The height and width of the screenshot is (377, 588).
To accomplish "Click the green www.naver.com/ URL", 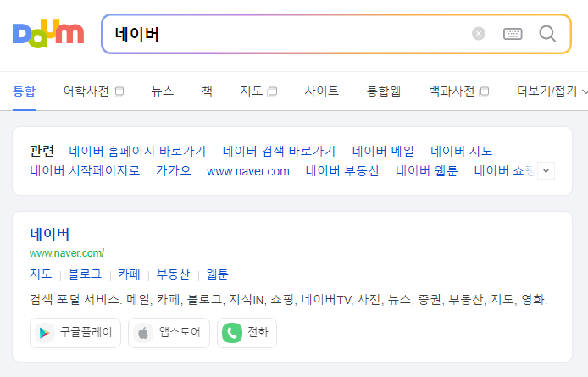I will pyautogui.click(x=67, y=253).
